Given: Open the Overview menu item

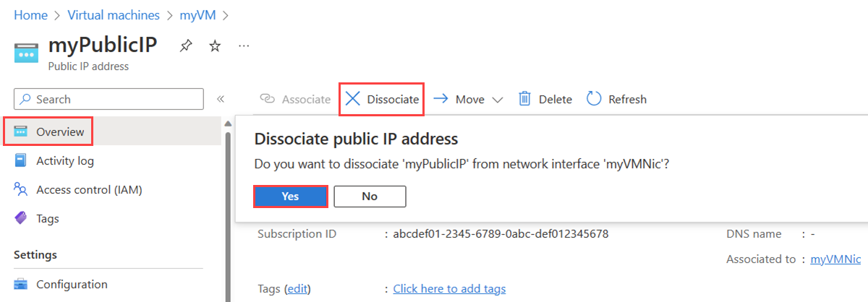Looking at the screenshot, I should 49,131.
